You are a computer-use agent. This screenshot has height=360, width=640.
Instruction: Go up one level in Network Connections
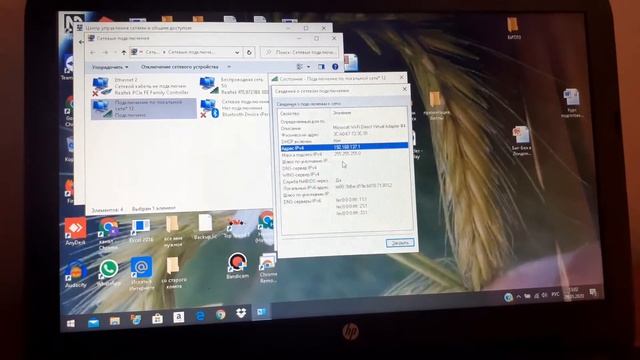[124, 52]
